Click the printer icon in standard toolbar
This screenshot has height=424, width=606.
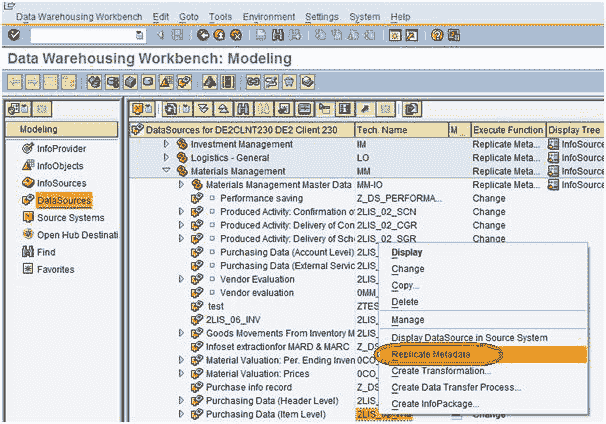261,35
